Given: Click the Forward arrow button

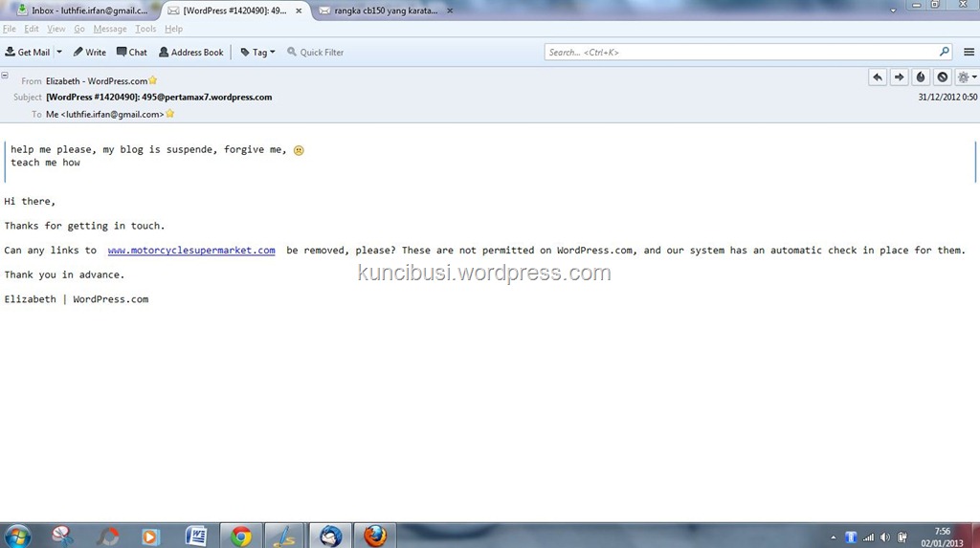Looking at the screenshot, I should coord(899,77).
